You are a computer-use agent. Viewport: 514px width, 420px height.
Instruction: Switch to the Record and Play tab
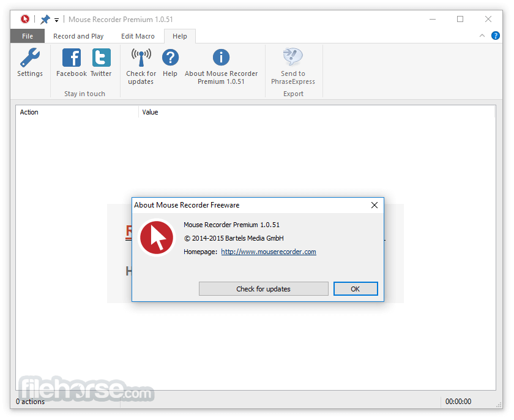(x=78, y=36)
